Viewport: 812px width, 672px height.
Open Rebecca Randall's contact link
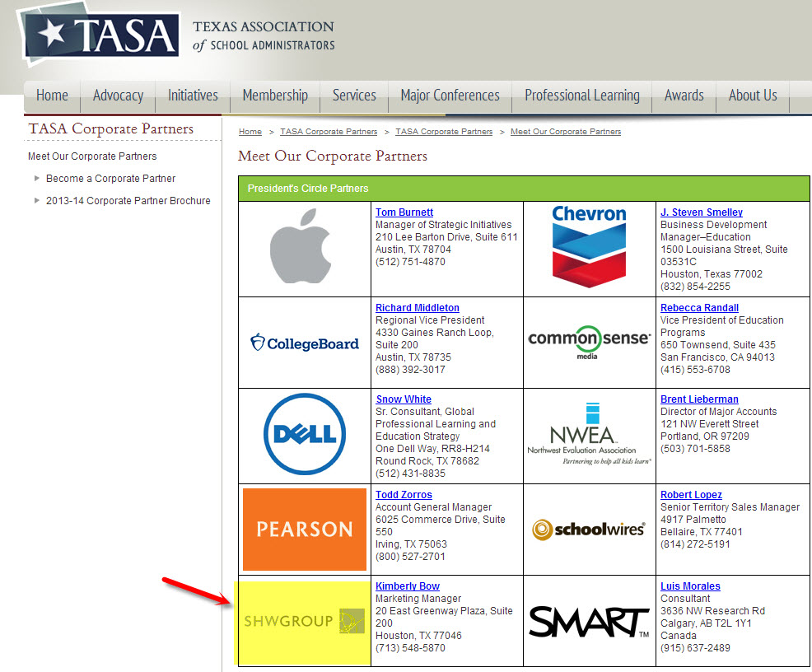700,308
